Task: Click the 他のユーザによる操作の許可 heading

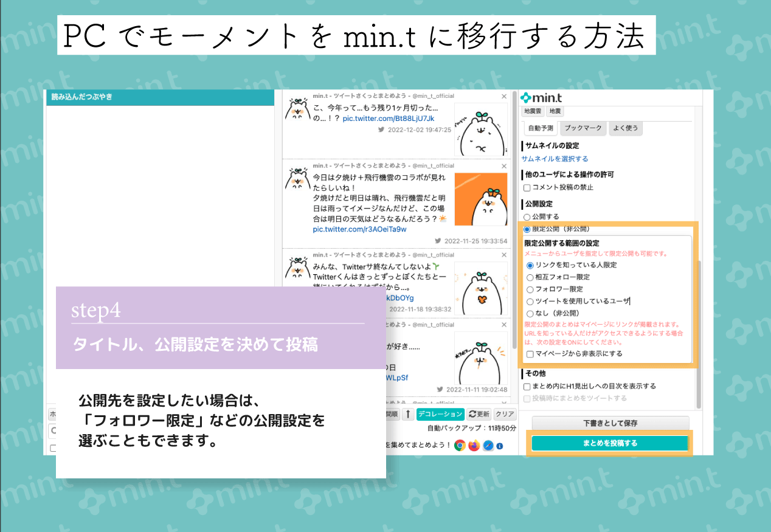Action: pos(570,174)
